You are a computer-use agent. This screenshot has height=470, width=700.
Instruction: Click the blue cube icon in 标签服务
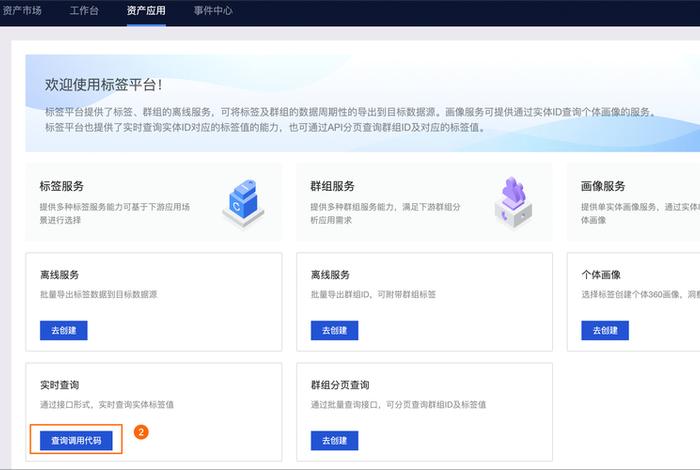click(242, 202)
